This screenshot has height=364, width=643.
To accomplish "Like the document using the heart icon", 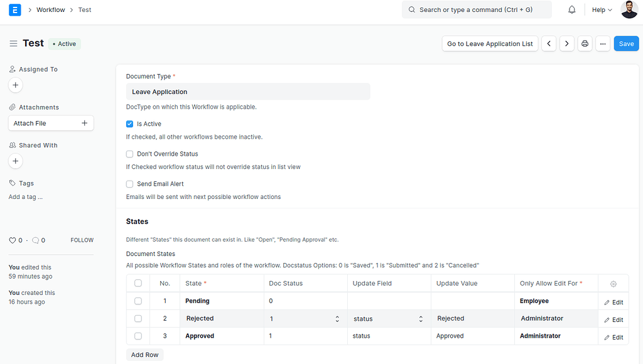I will 11,240.
